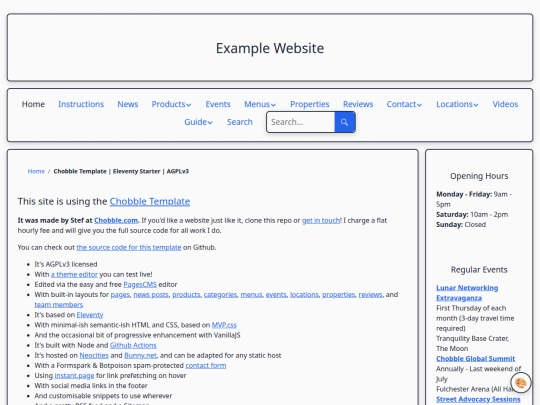The width and height of the screenshot is (540, 405).
Task: Expand the Guide dropdown menu
Action: [x=198, y=122]
